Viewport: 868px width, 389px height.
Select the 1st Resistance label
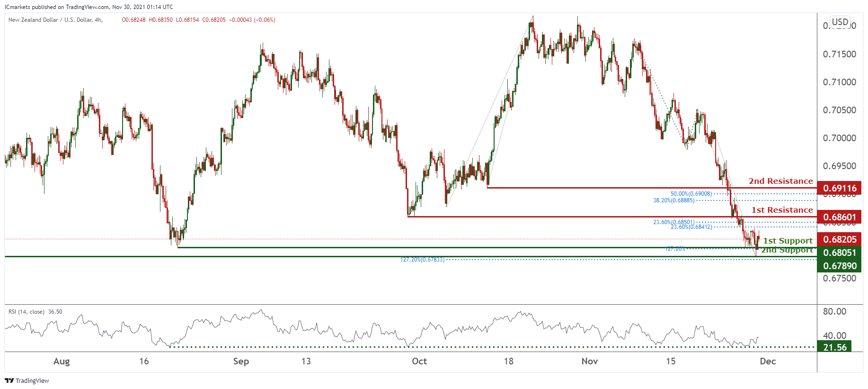tap(782, 210)
